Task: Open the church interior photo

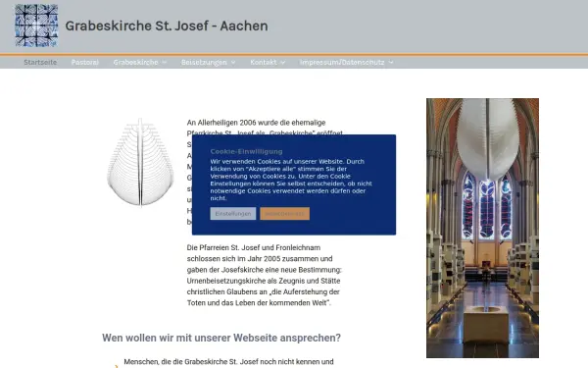Action: tap(482, 228)
